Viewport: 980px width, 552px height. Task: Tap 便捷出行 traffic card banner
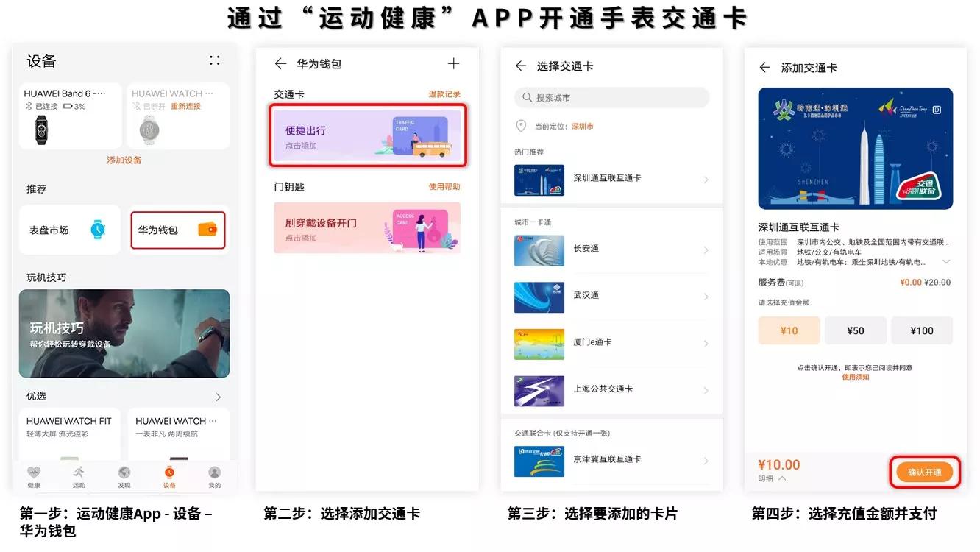[368, 136]
